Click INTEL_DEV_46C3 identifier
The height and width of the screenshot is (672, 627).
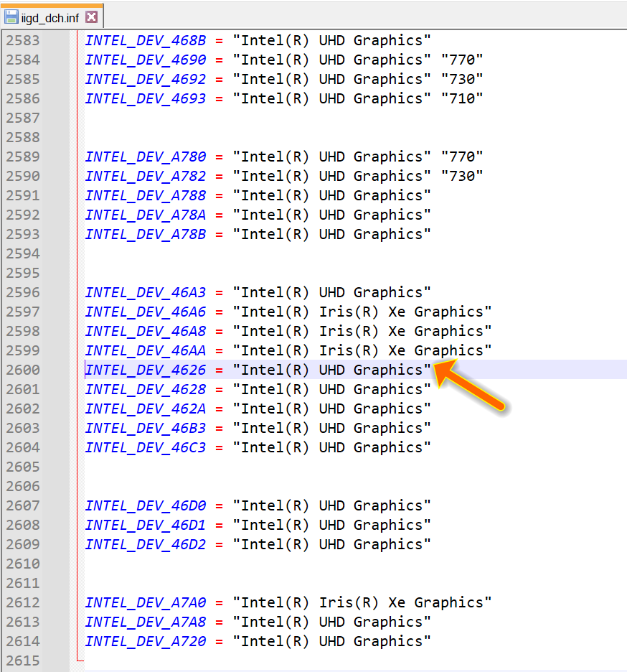(146, 447)
